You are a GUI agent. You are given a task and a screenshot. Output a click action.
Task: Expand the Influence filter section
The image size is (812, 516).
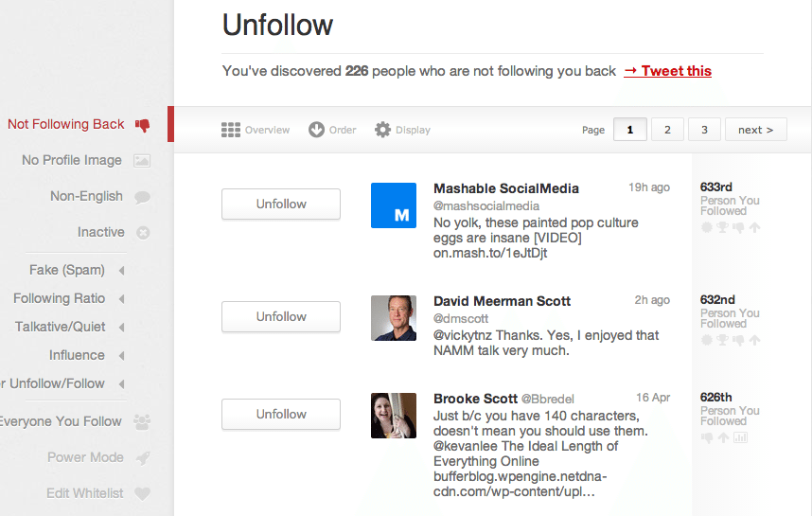tap(122, 356)
